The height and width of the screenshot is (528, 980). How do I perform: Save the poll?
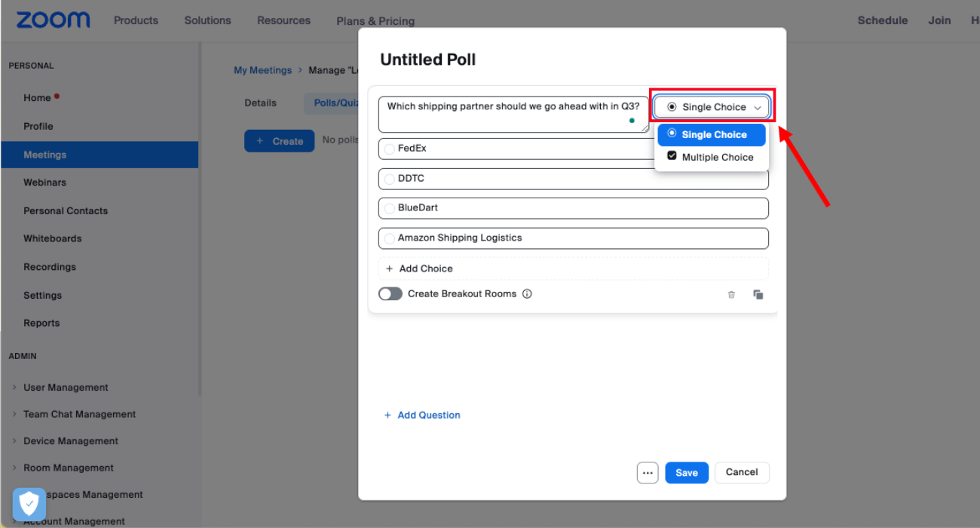tap(687, 473)
